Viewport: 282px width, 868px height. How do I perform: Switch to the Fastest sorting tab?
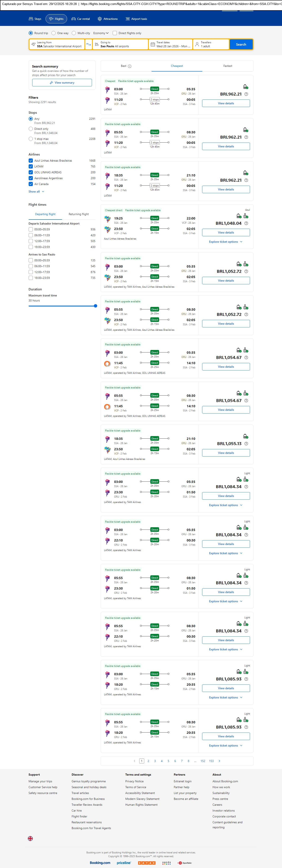coord(227,66)
